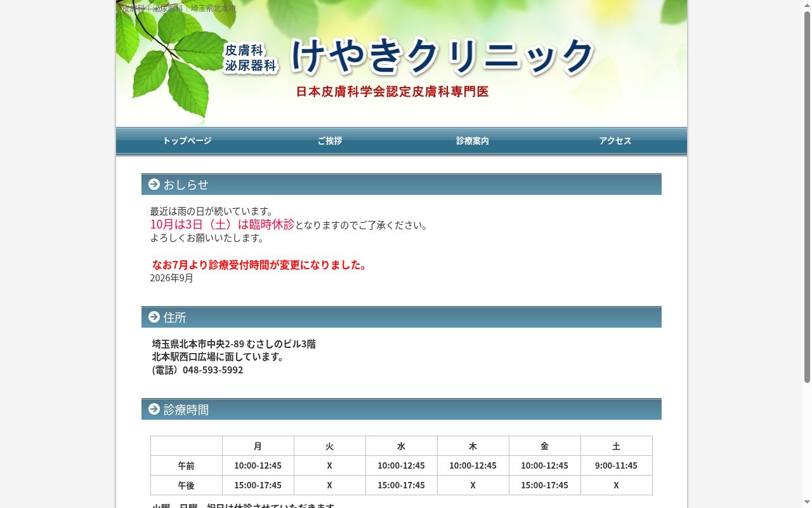The width and height of the screenshot is (812, 508).
Task: Click the 午前 row label
Action: tap(187, 465)
